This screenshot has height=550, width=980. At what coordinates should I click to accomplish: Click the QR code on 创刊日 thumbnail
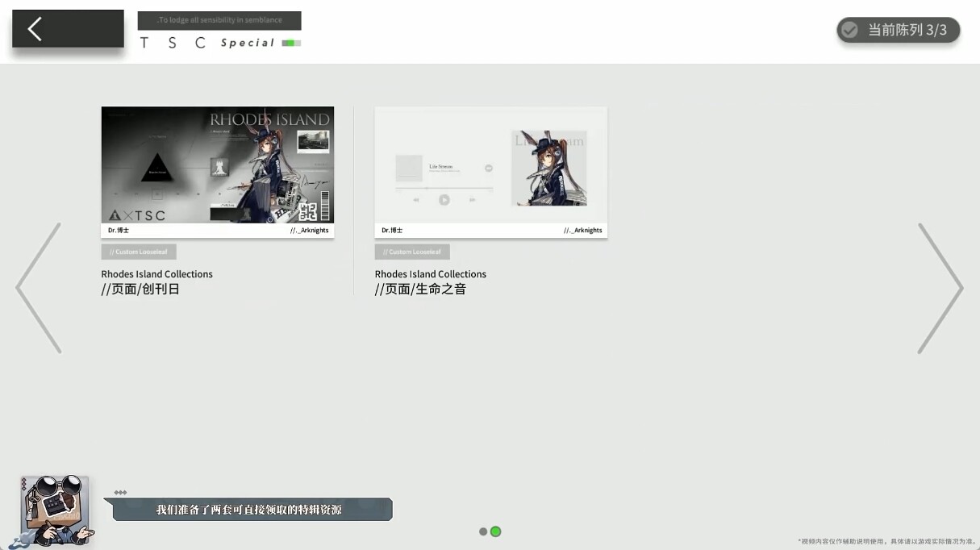click(x=307, y=211)
